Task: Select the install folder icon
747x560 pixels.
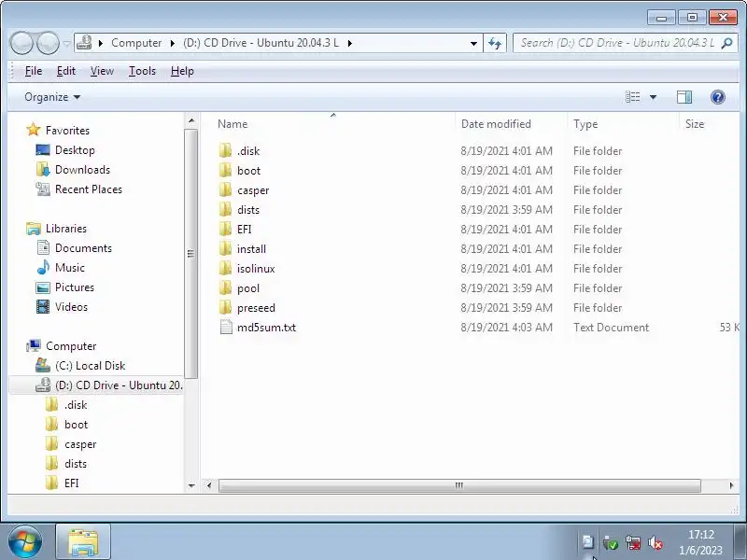Action: pyautogui.click(x=226, y=248)
